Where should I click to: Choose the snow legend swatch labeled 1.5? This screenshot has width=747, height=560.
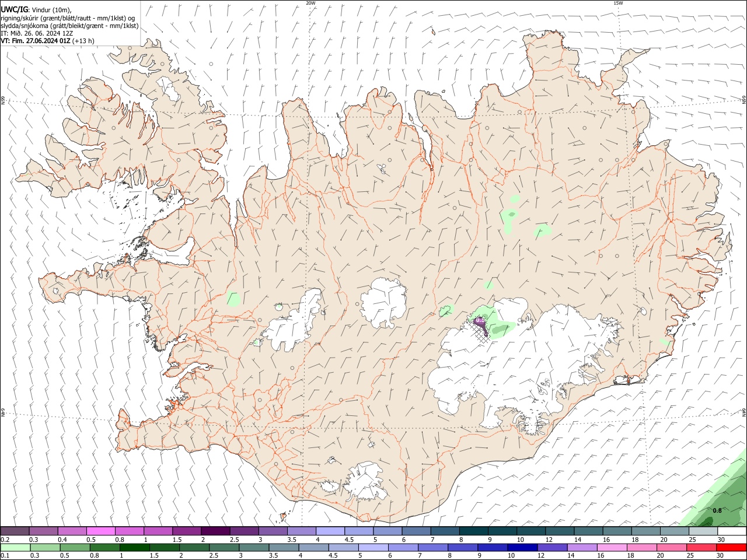tap(187, 531)
